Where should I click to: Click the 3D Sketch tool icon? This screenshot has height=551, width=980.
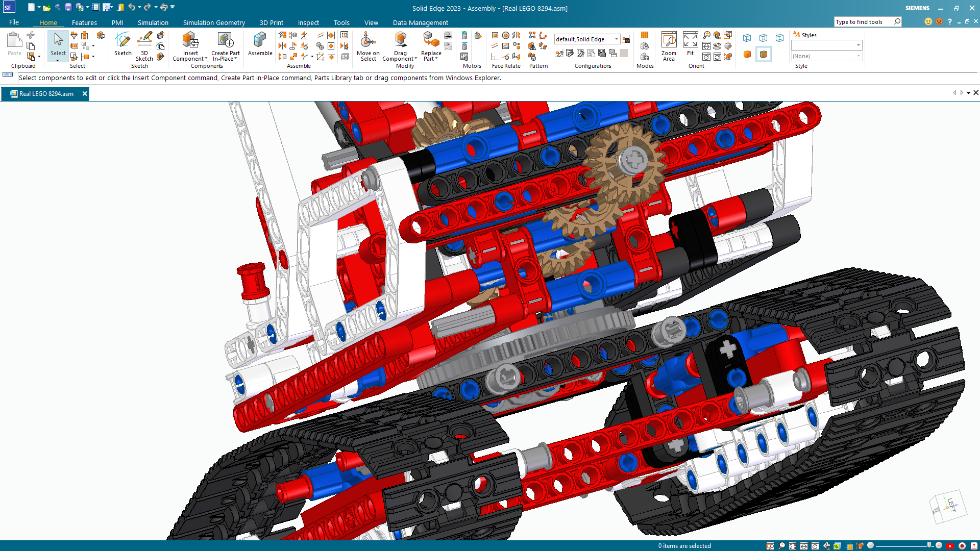pyautogui.click(x=144, y=40)
